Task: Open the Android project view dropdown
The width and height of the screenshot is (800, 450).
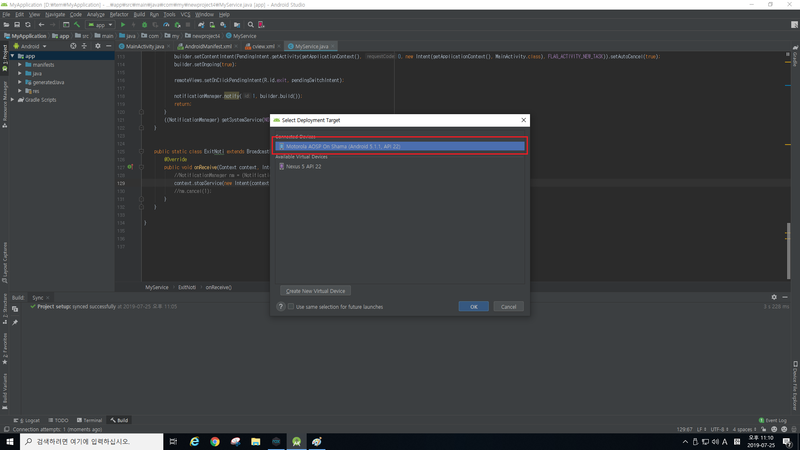Action: pos(30,46)
